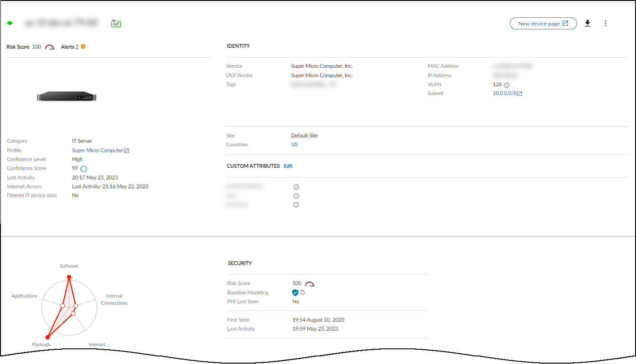The height and width of the screenshot is (364, 636).
Task: Download the device details
Action: click(587, 23)
